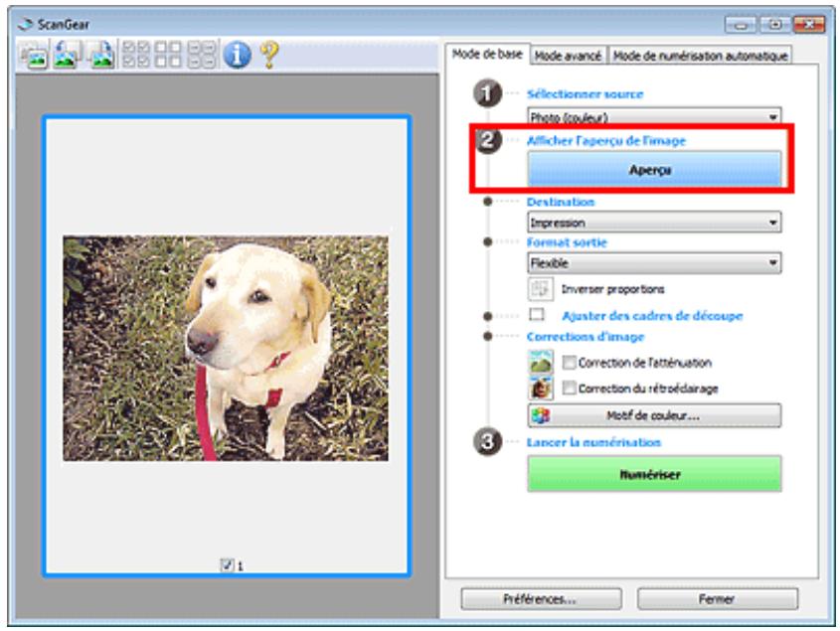Rotate the image right using the toolbar
Image resolution: width=840 pixels, height=631 pixels.
point(101,55)
